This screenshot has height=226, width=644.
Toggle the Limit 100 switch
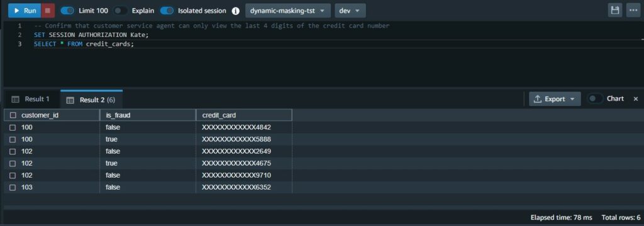click(67, 11)
